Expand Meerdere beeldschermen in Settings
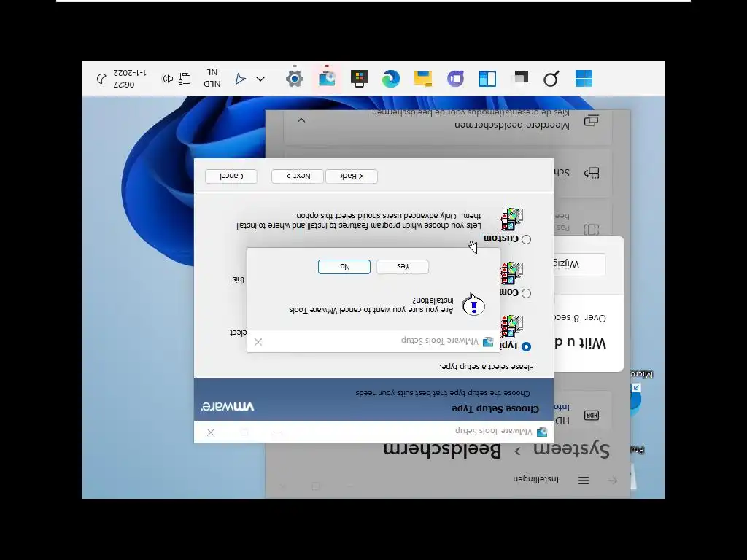Screen dimensions: 747x560 (x=301, y=120)
